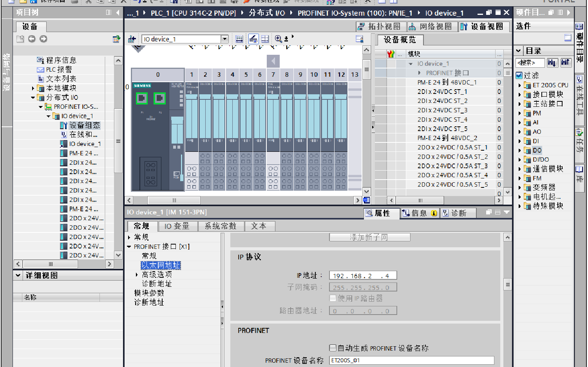Image resolution: width=588 pixels, height=367 pixels.
Task: Expand the PROFINET 接口 row in device overview
Action: tap(419, 73)
